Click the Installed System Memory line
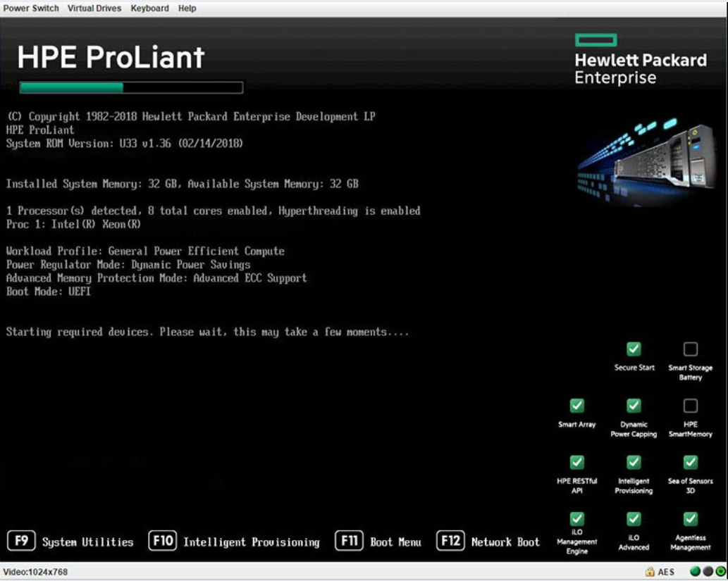Screen dimensions: 728x581 182,184
